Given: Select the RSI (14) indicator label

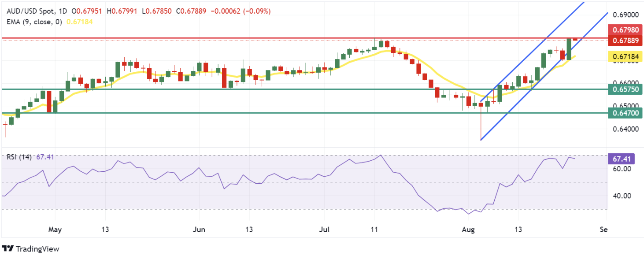Looking at the screenshot, I should [x=19, y=157].
